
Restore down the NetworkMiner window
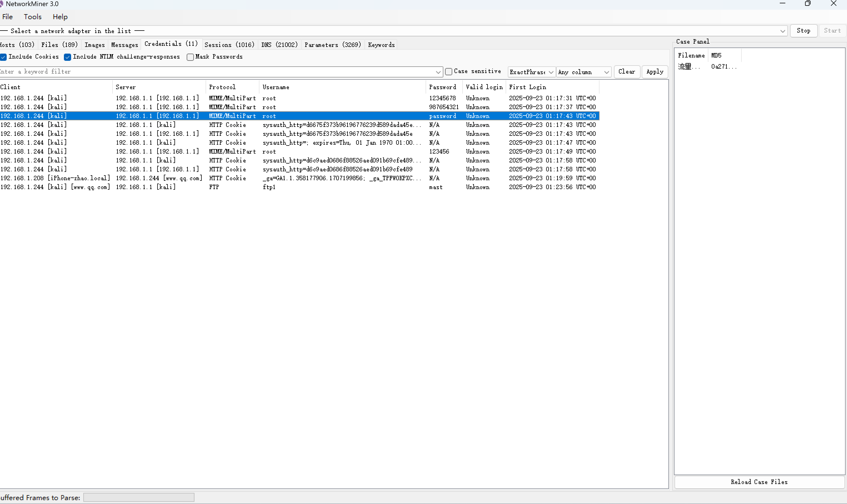tap(808, 4)
